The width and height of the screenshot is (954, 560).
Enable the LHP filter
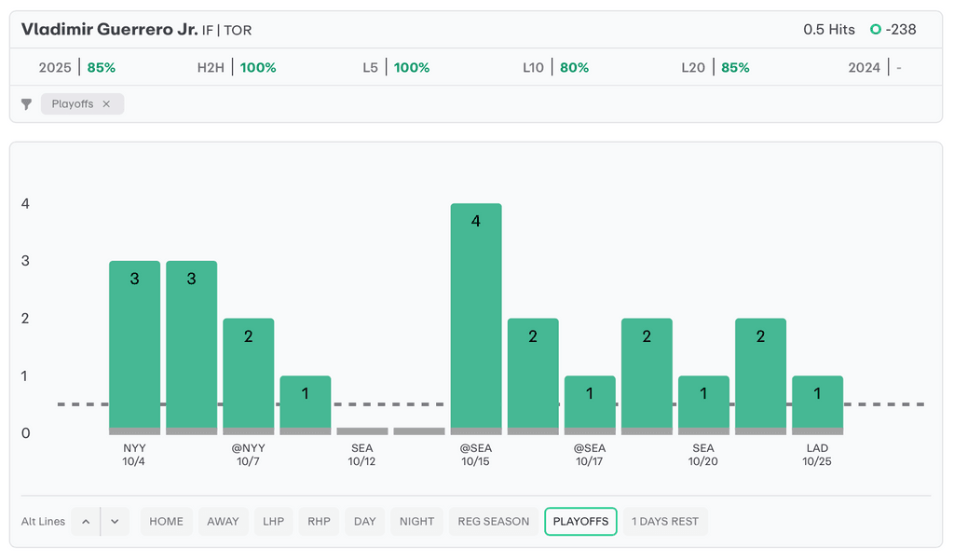pyautogui.click(x=273, y=522)
